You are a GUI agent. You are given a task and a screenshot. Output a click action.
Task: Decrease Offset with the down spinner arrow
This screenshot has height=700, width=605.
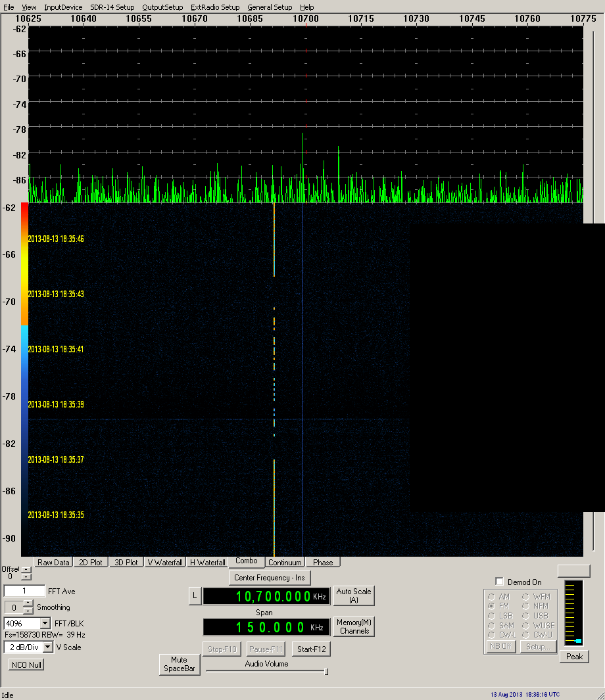[26, 576]
